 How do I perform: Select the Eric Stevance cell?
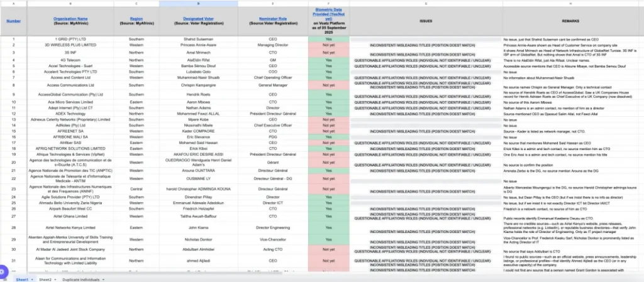click(x=198, y=137)
